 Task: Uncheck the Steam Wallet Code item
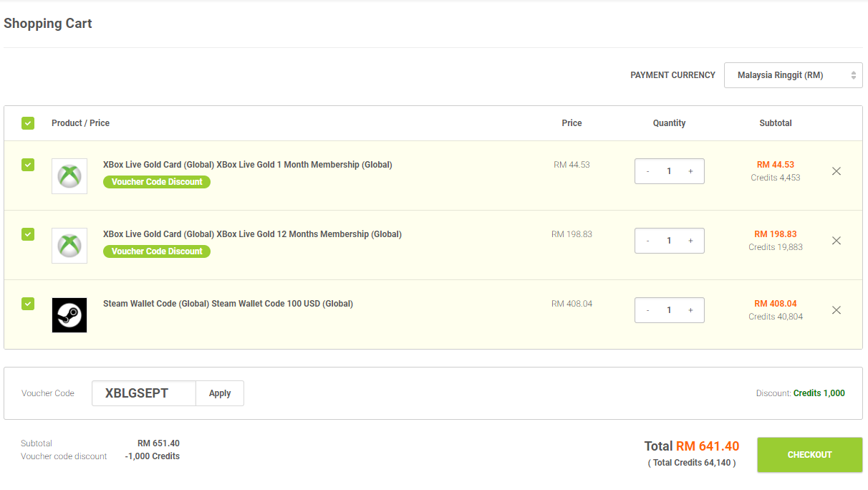28,304
